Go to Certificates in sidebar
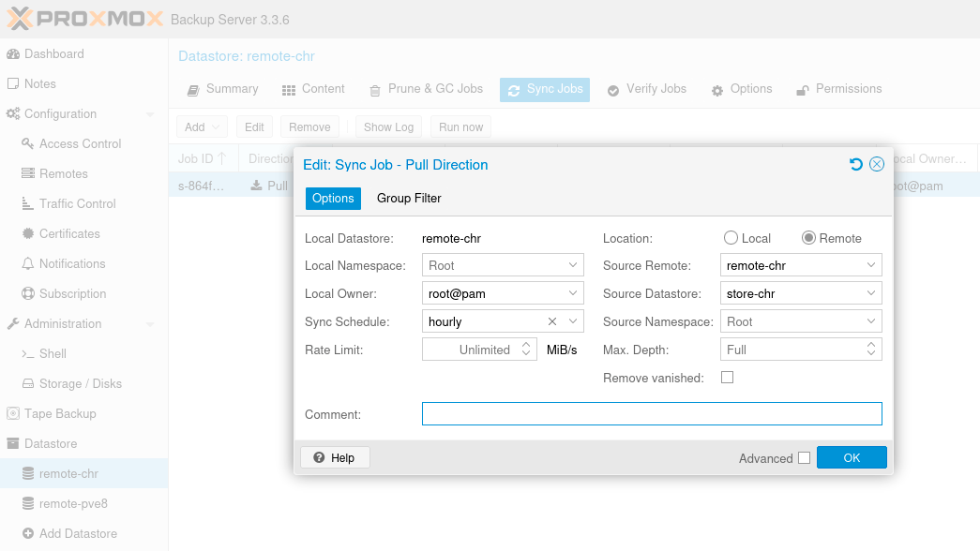This screenshot has height=551, width=980. tap(69, 234)
